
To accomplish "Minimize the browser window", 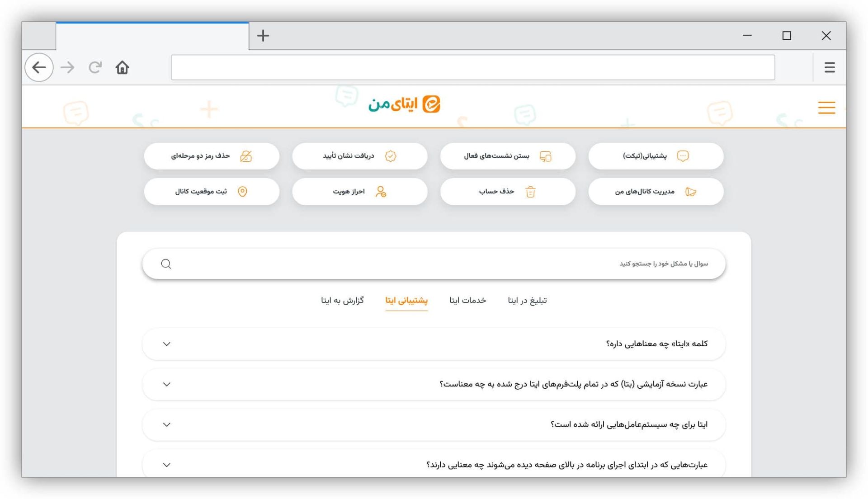I will point(747,35).
